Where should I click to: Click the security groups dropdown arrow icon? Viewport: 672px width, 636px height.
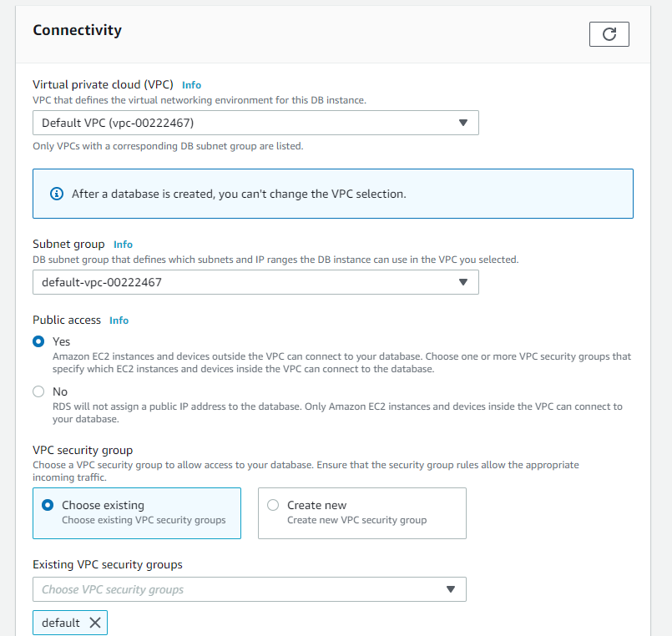point(451,590)
